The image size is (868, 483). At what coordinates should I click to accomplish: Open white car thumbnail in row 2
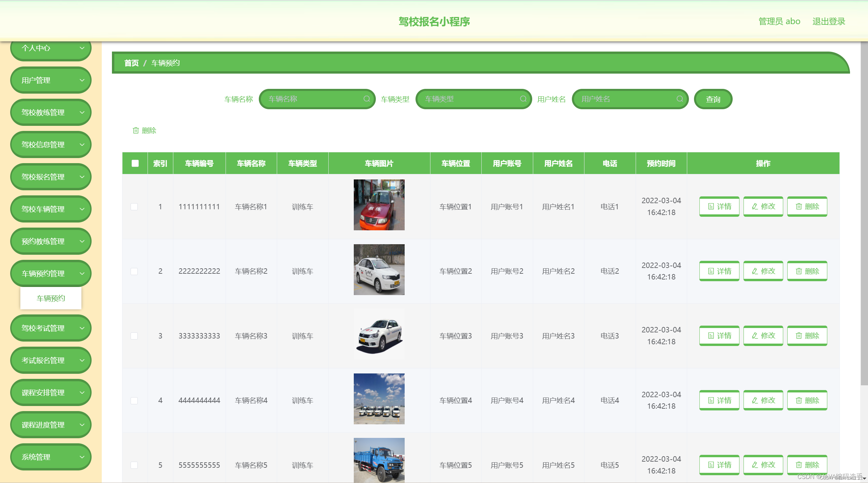(x=379, y=270)
